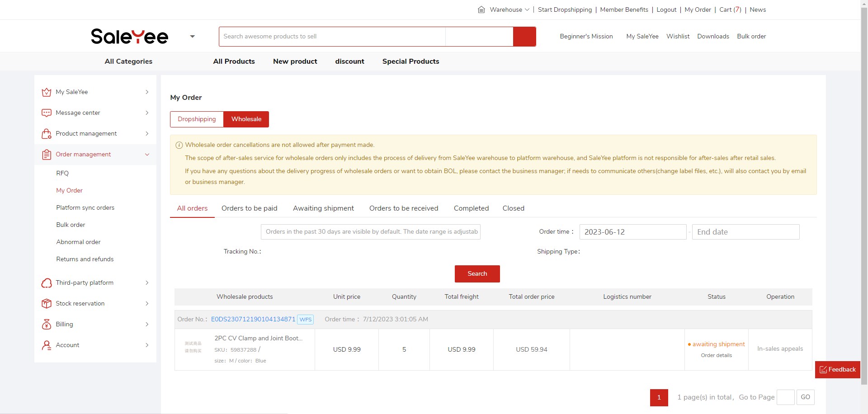Screen dimensions: 868x414
Task: Click the Warehouse house icon
Action: click(481, 9)
